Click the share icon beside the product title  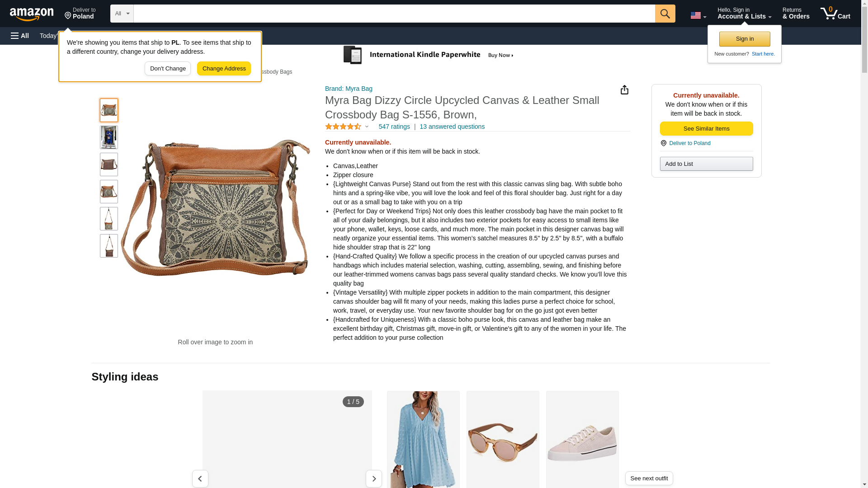(x=624, y=89)
